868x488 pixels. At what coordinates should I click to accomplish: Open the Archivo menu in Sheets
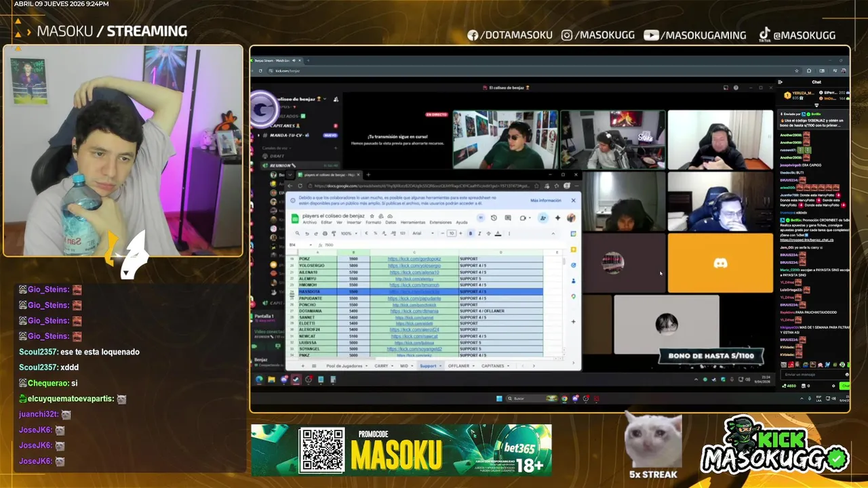click(x=310, y=222)
